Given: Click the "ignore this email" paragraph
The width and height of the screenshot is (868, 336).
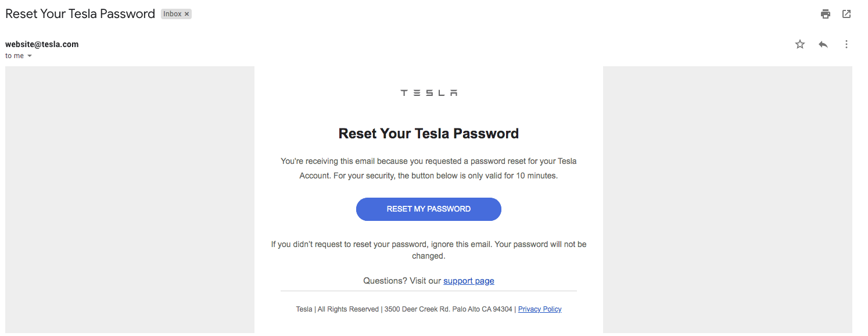Looking at the screenshot, I should [429, 250].
